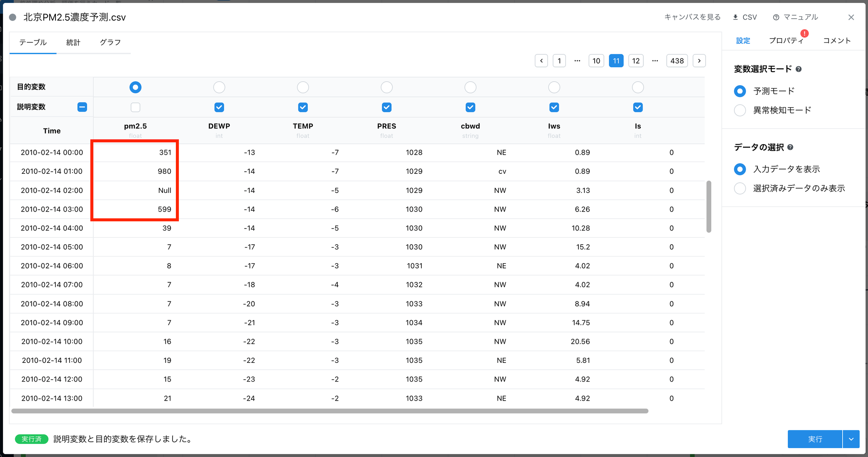The width and height of the screenshot is (868, 457).
Task: Switch to 統計 tab
Action: point(73,42)
